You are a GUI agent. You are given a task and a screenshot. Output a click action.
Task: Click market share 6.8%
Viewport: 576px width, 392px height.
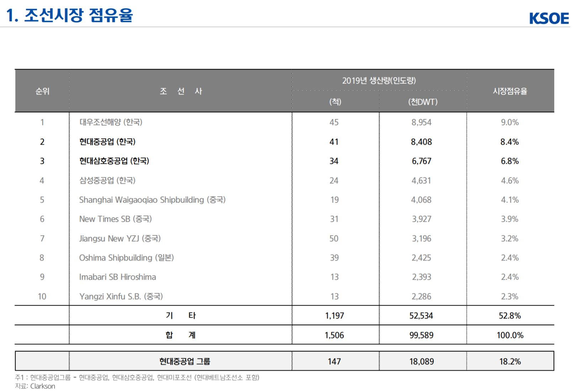tap(510, 161)
